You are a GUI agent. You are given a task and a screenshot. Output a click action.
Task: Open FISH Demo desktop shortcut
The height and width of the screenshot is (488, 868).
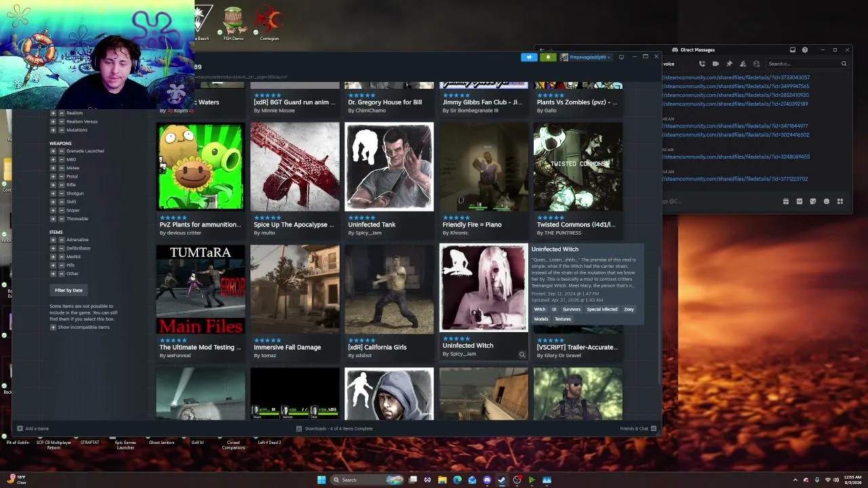coord(233,23)
